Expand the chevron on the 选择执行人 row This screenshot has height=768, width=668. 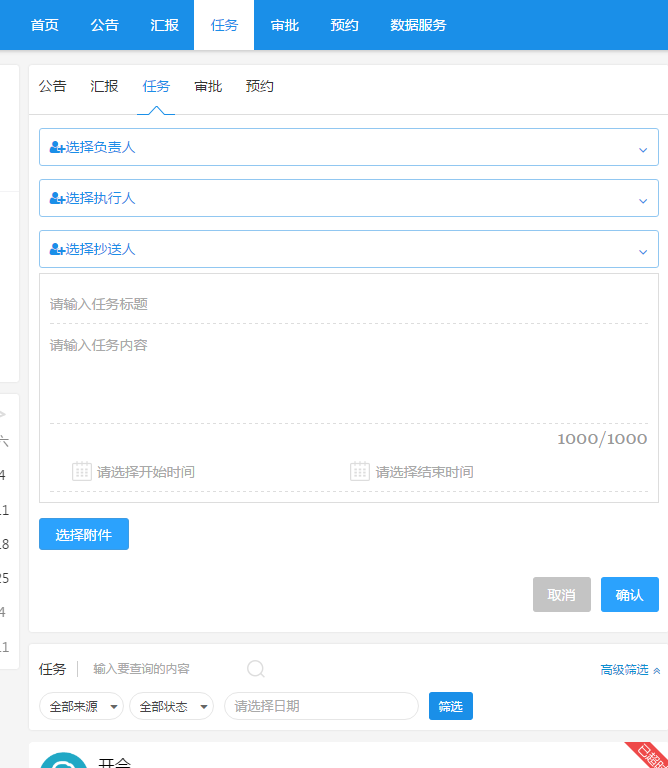tap(643, 201)
